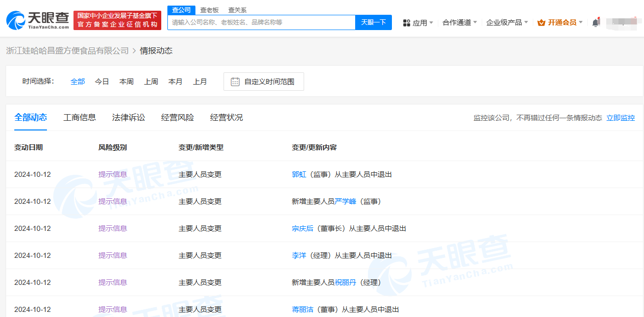Viewport: 644px width, 317px height.
Task: Click the blurred user avatar area
Action: coord(622,22)
